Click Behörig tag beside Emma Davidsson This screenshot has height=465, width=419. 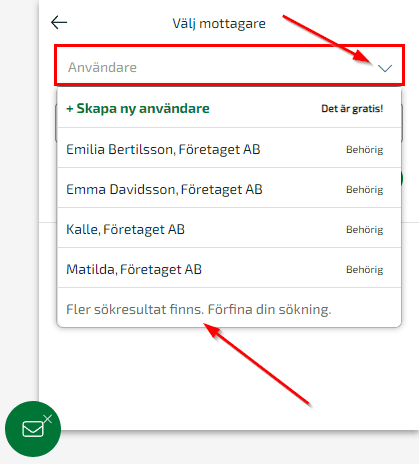point(365,190)
